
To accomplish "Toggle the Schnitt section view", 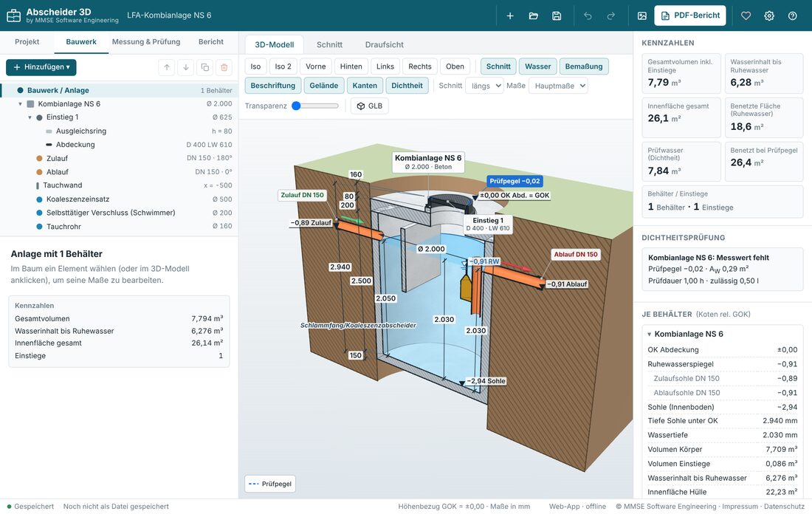I will pos(498,66).
